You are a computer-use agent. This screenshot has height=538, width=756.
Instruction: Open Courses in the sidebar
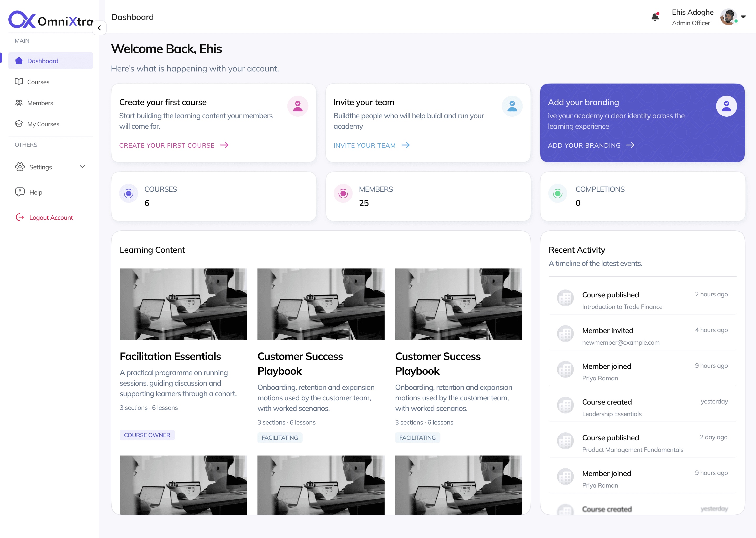tap(51, 82)
